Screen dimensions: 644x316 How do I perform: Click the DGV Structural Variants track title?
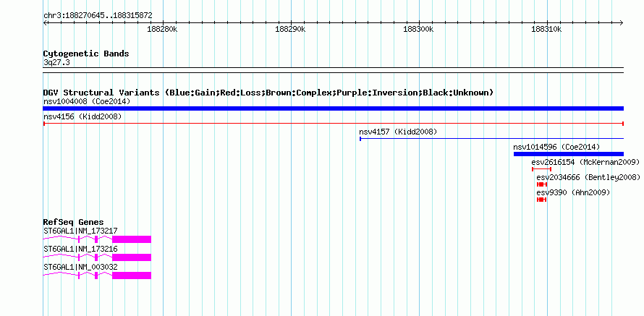click(268, 93)
